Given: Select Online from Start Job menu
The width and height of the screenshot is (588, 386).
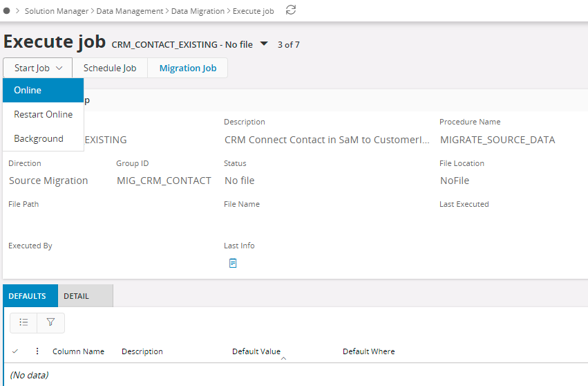Looking at the screenshot, I should click(x=28, y=91).
